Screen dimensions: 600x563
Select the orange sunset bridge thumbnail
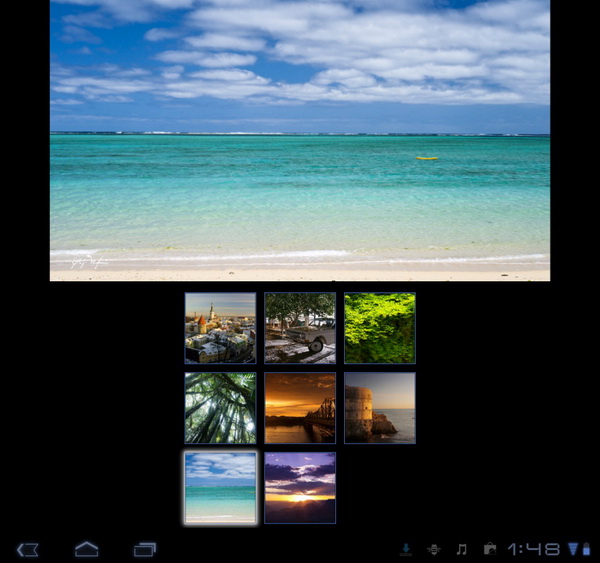coord(300,408)
